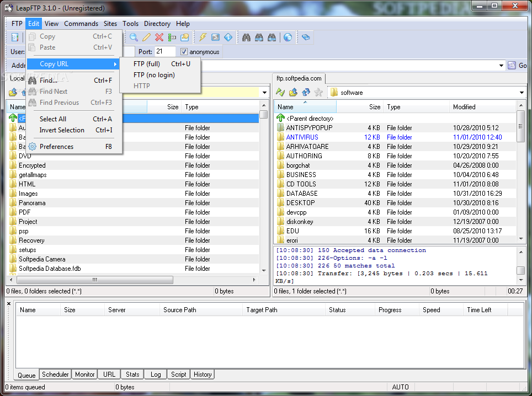Open the Site Manager toolbar icon
This screenshot has width=532, height=396.
pyautogui.click(x=15, y=37)
